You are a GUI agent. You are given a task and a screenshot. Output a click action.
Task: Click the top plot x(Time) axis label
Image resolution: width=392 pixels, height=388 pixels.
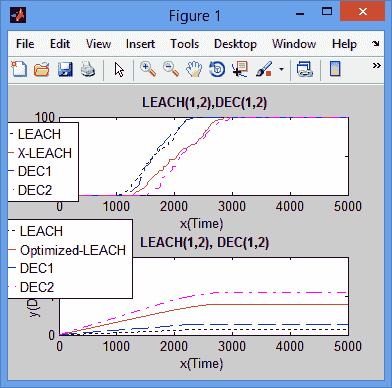click(x=201, y=223)
